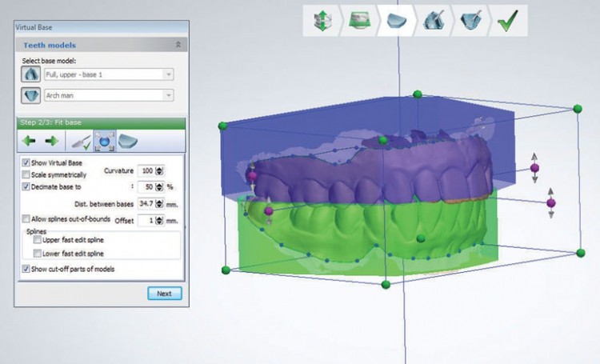Select the green handle inside lower model
This screenshot has width=600, height=364.
(421, 238)
